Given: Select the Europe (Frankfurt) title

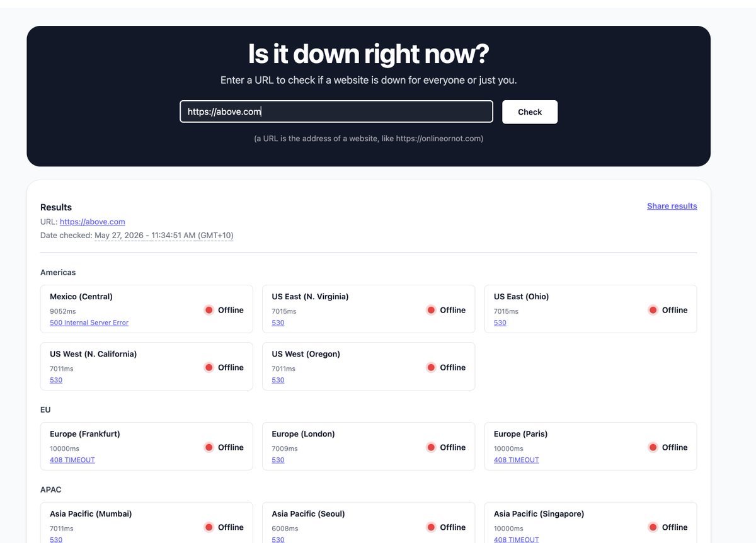Looking at the screenshot, I should [85, 434].
